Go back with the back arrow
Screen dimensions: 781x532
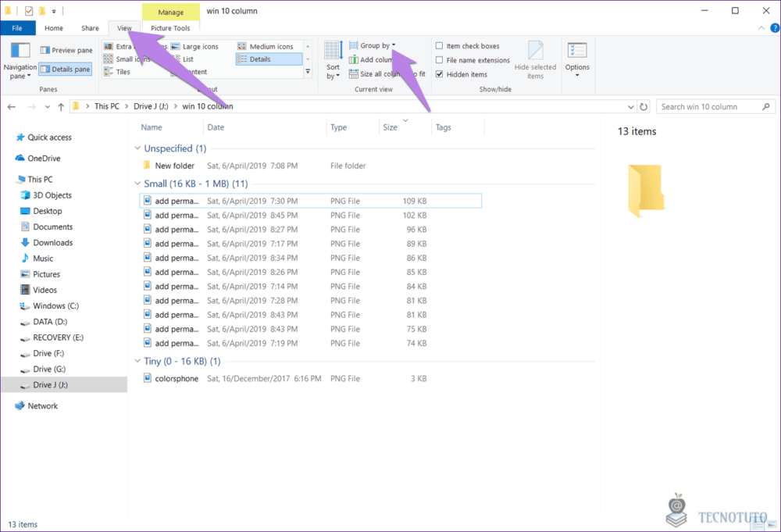click(x=12, y=106)
